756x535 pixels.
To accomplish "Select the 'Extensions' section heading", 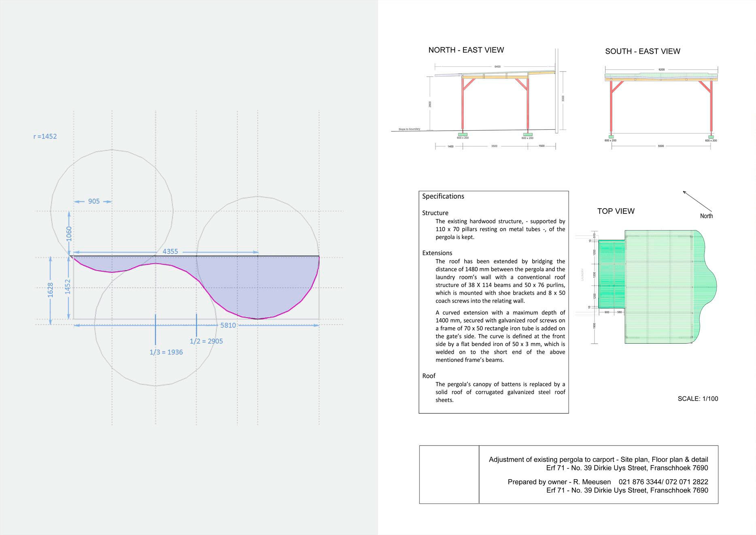I will [437, 253].
